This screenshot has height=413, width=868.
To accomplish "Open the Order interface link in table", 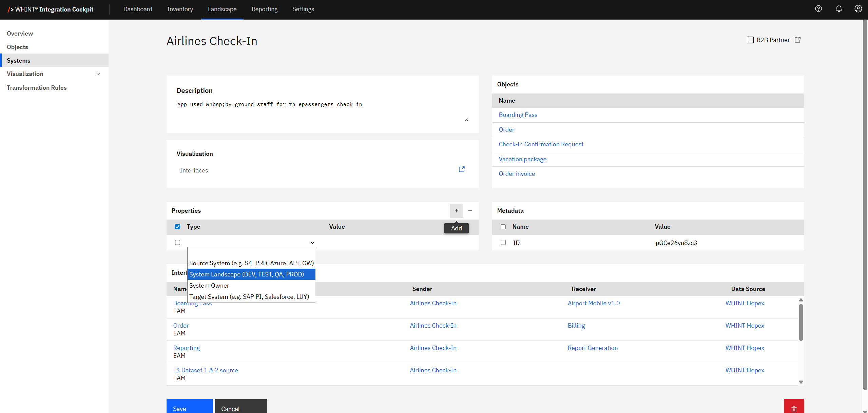I will [181, 326].
